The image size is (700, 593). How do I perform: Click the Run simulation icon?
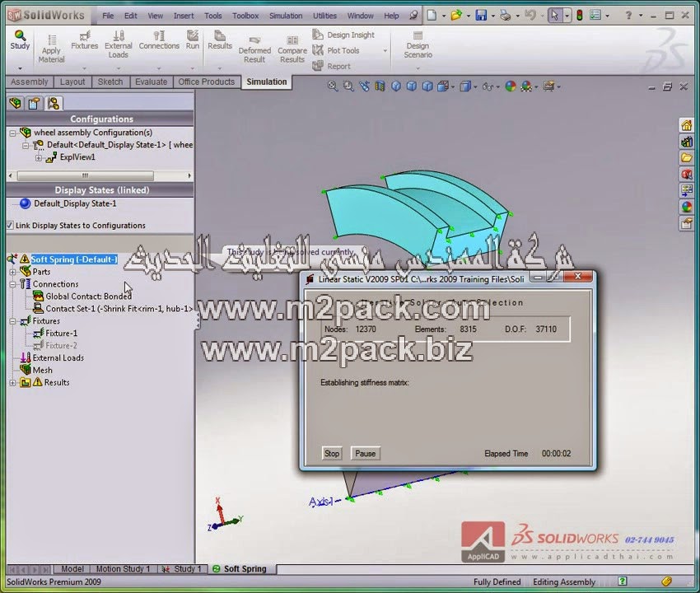tap(193, 40)
